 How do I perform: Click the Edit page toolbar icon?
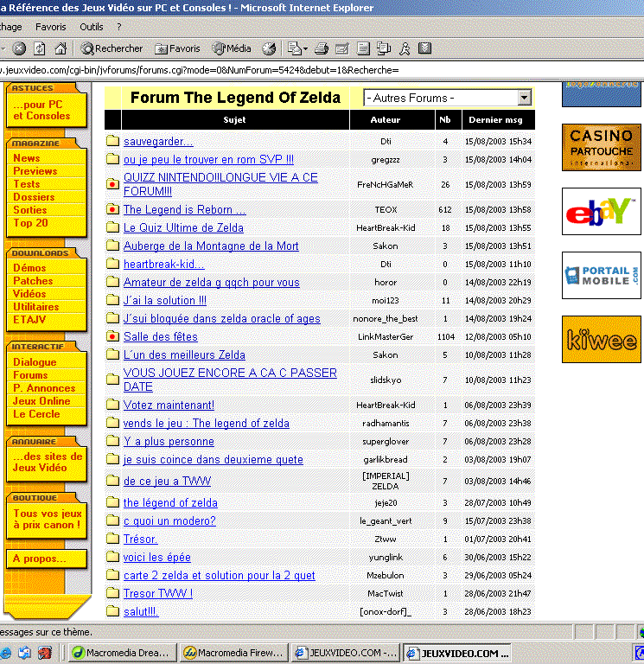tap(341, 48)
